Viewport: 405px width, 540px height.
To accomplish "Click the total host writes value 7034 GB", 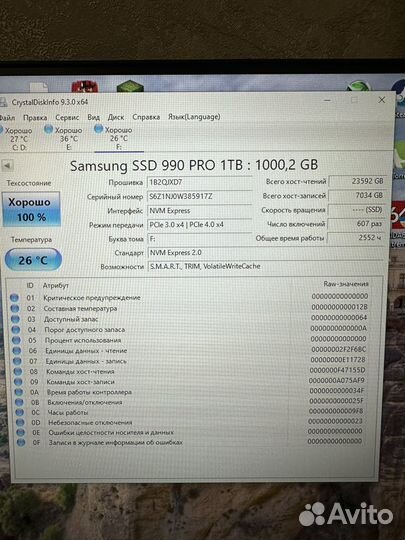I will [x=356, y=195].
